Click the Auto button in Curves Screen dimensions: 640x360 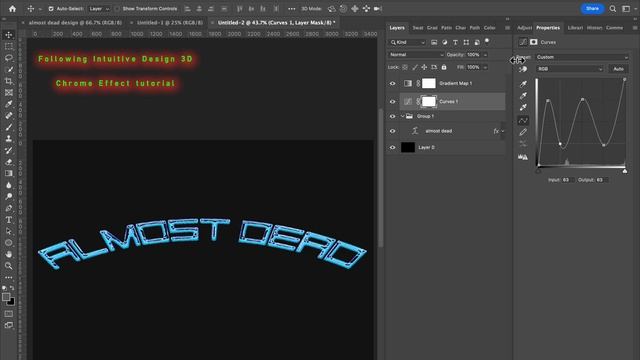[x=618, y=69]
